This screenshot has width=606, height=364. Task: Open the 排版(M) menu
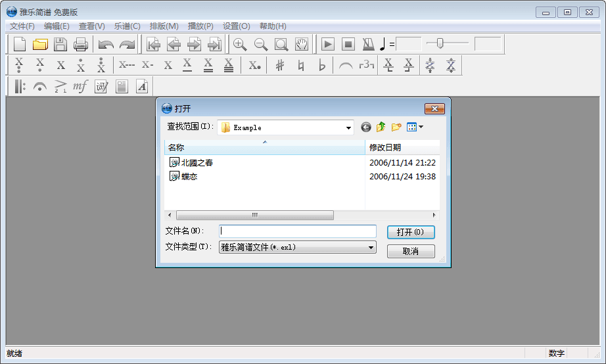[164, 26]
